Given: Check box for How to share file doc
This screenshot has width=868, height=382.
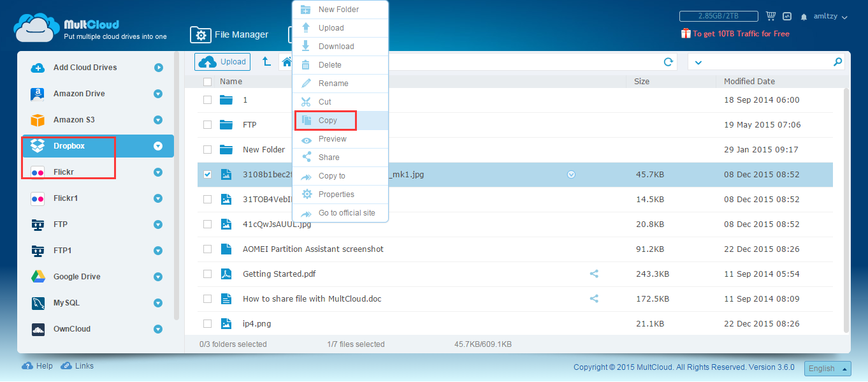Looking at the screenshot, I should pos(207,299).
